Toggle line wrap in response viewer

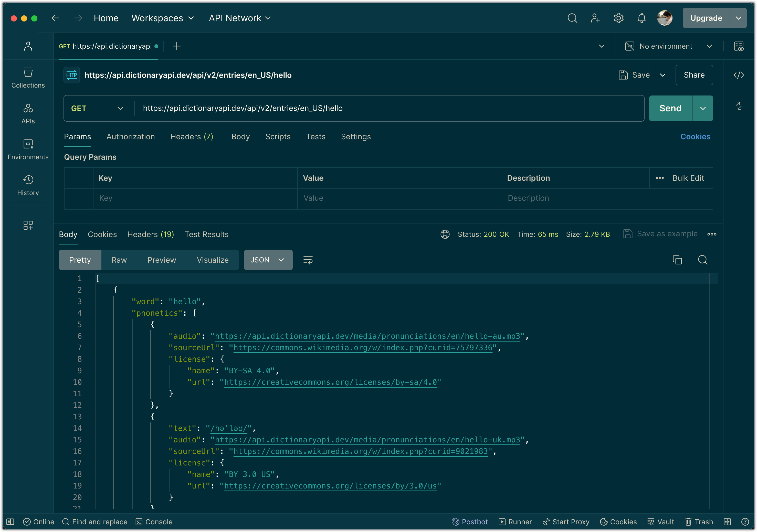308,260
